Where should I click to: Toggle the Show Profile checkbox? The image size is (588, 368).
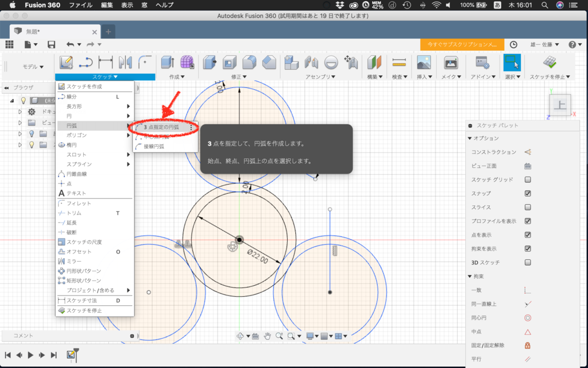(528, 221)
